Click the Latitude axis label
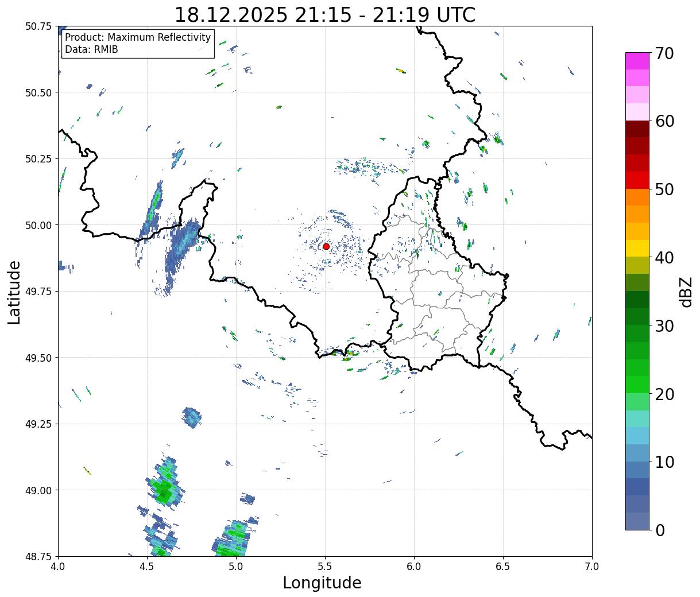The image size is (700, 597). pyautogui.click(x=14, y=292)
